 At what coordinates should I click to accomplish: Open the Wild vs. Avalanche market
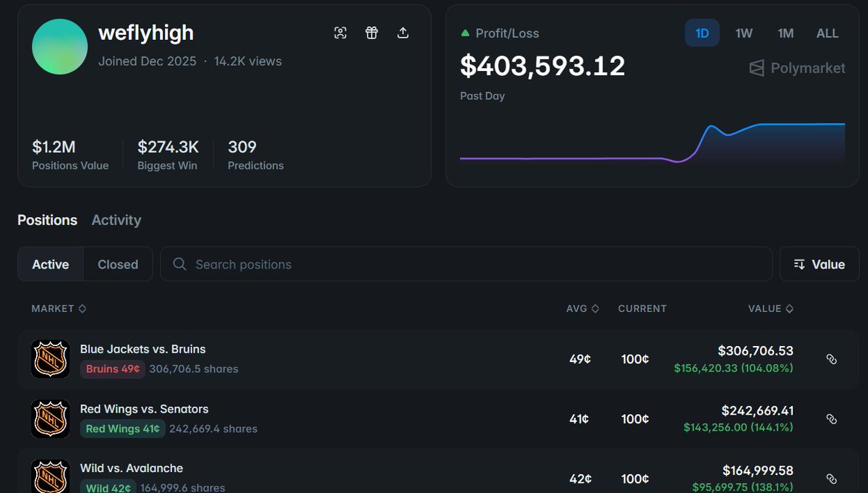[131, 468]
